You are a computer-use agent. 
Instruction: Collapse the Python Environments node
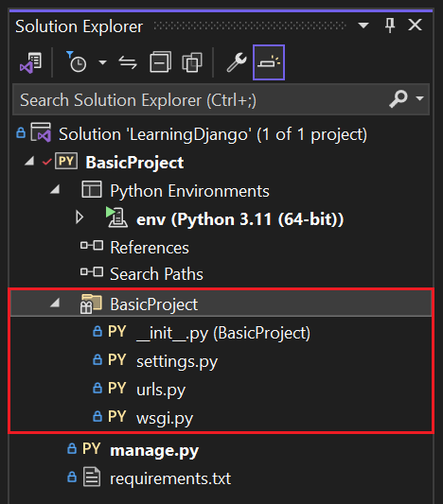click(x=55, y=189)
